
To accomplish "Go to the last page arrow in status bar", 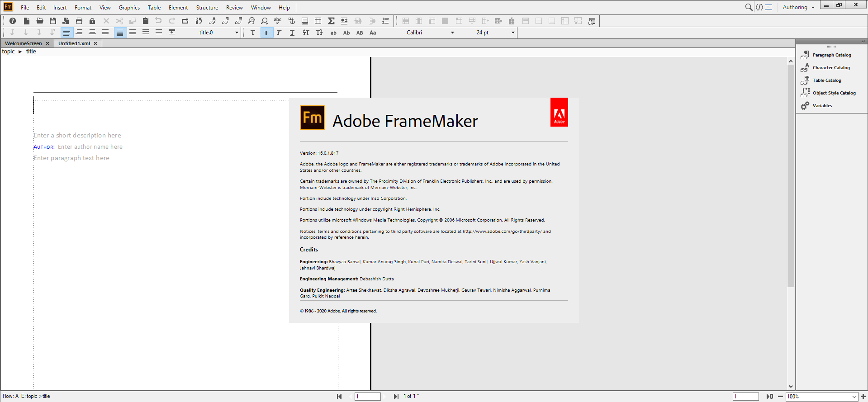I will (396, 397).
